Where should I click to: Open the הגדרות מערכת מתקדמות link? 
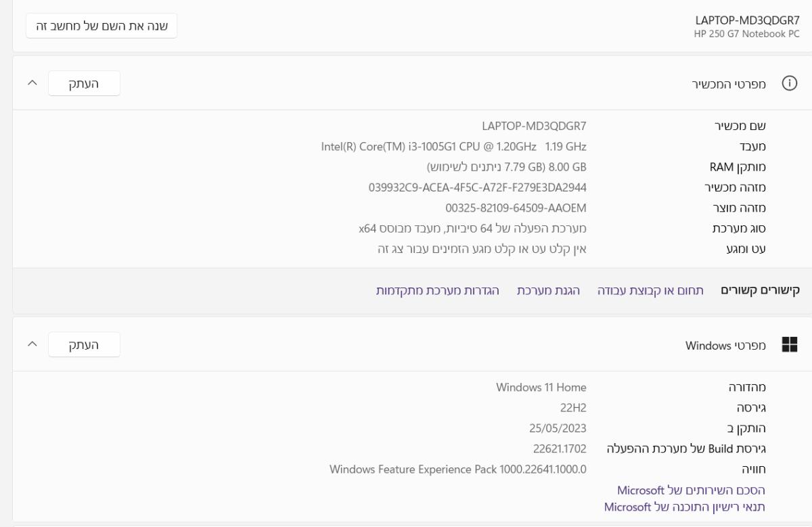click(438, 290)
